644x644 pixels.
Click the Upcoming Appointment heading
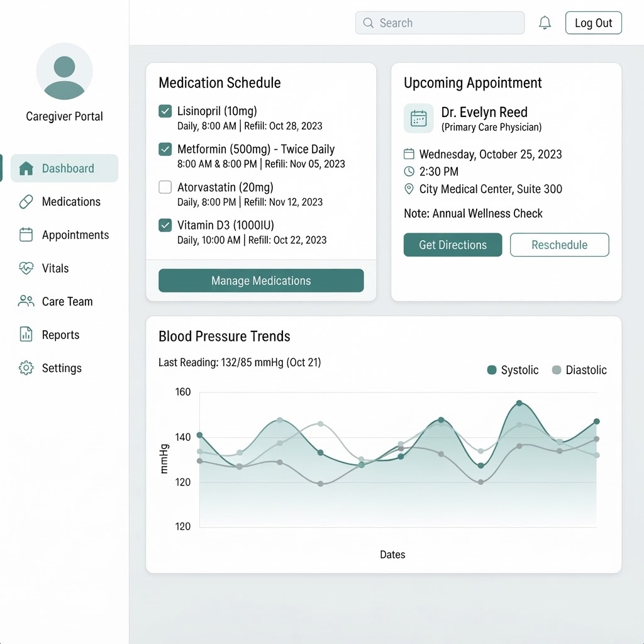coord(473,83)
